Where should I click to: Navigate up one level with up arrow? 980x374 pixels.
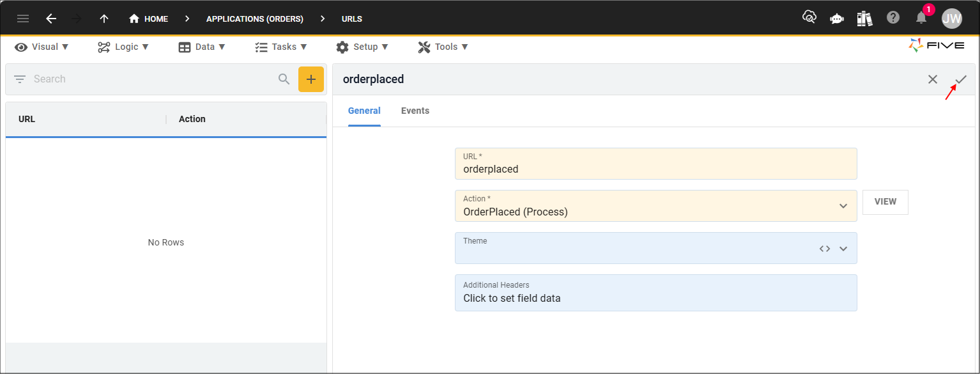(x=104, y=19)
